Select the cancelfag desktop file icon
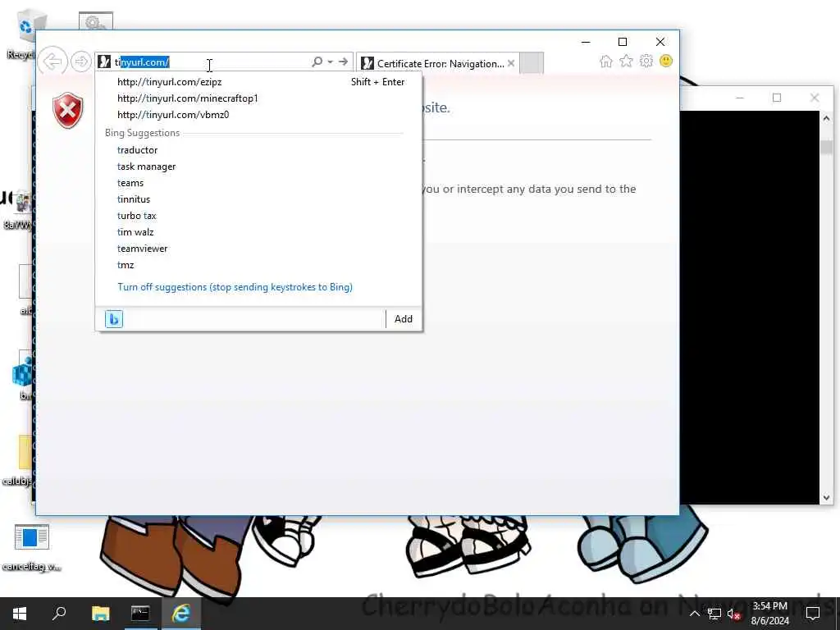The height and width of the screenshot is (630, 840). click(x=32, y=547)
